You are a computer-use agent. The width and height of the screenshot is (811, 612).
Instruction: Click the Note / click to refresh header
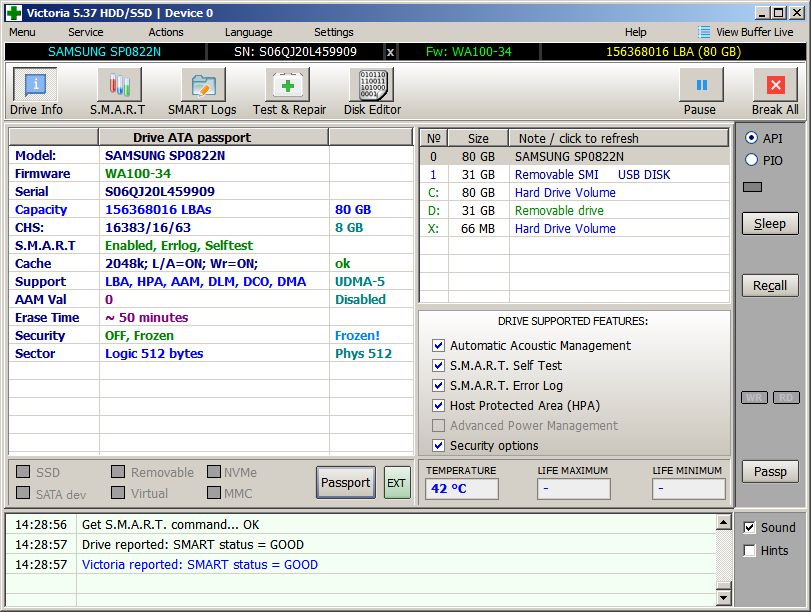(619, 138)
